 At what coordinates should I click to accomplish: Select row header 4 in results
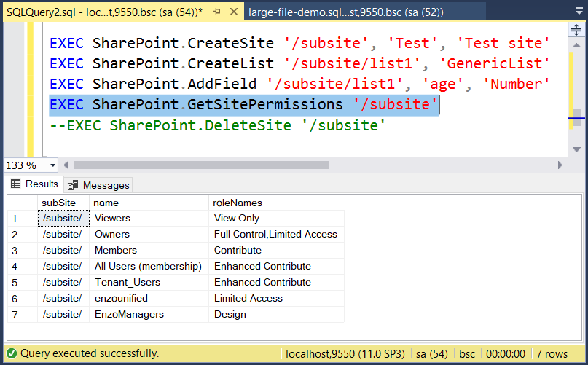coord(23,267)
